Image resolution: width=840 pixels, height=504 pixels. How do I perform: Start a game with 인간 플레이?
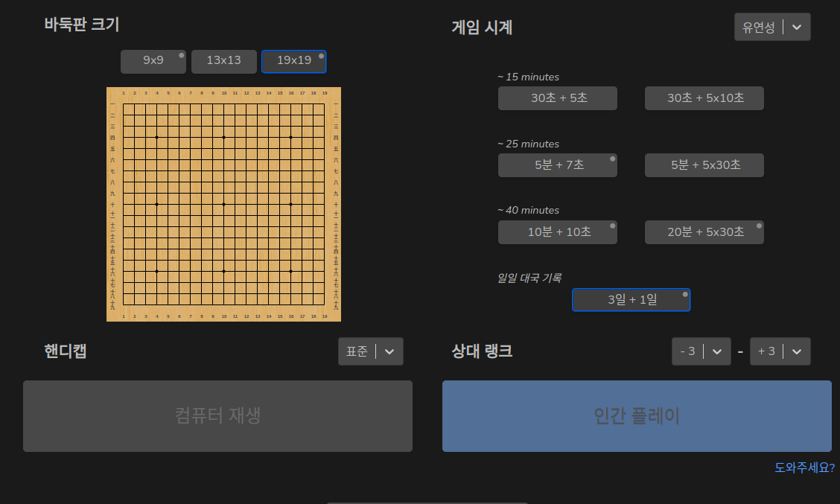637,415
